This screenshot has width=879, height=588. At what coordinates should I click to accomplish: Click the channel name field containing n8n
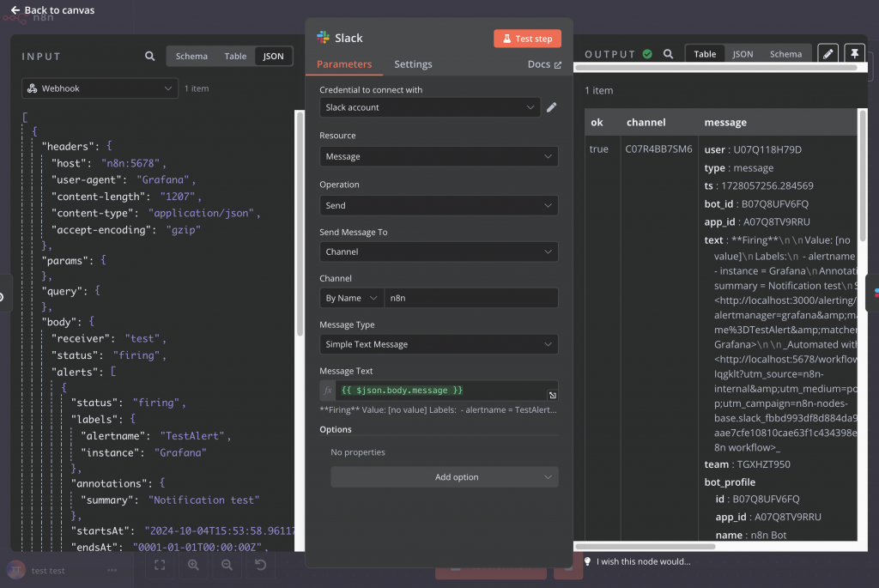pyautogui.click(x=471, y=298)
